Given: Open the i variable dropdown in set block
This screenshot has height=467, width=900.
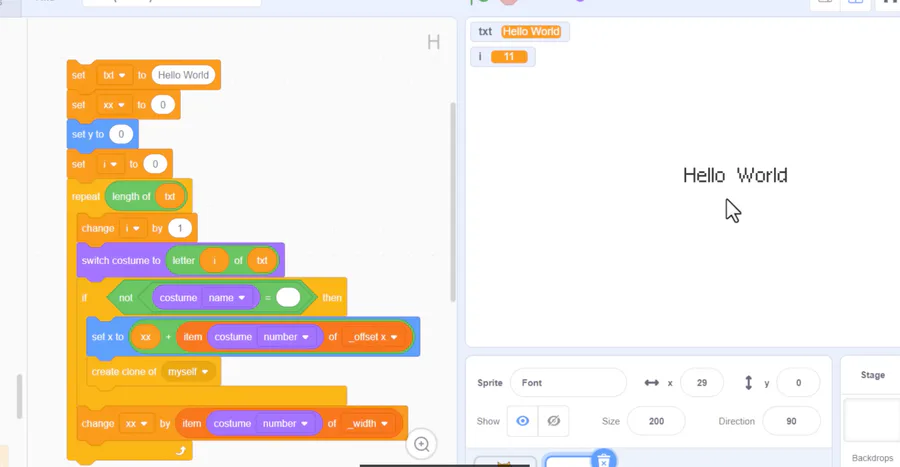Looking at the screenshot, I should (110, 164).
